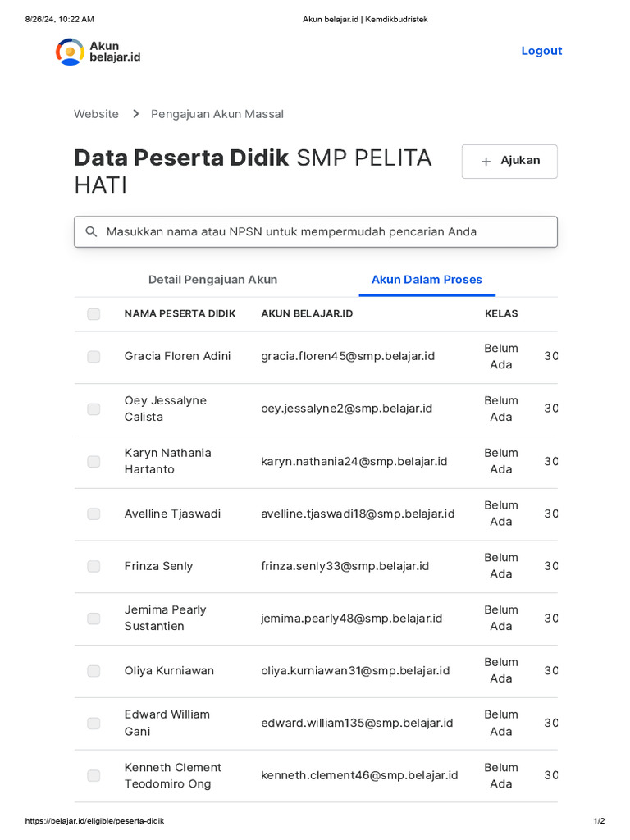Screen dimensions: 630x840
Task: Tick the checkbox for Oliya Kurniawan
Action: [x=94, y=671]
